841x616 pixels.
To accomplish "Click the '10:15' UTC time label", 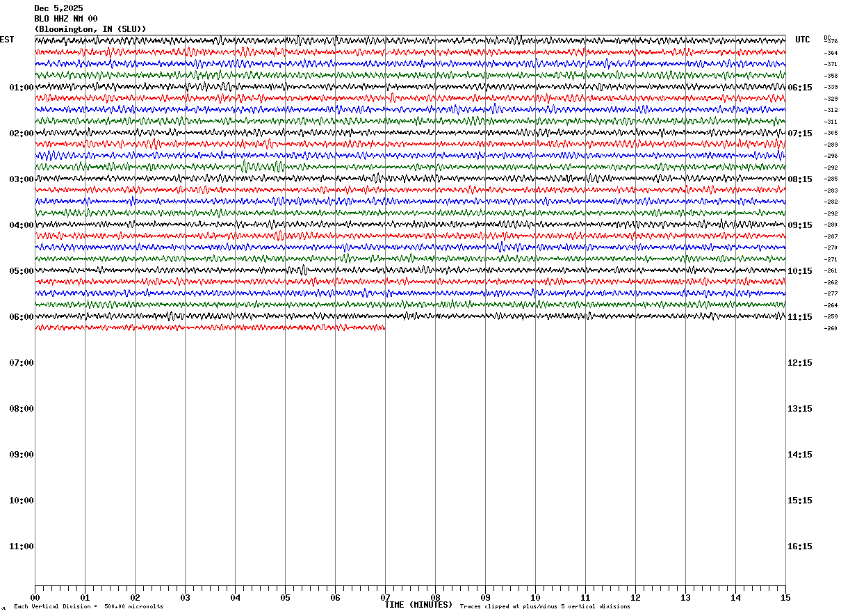I will [x=800, y=271].
